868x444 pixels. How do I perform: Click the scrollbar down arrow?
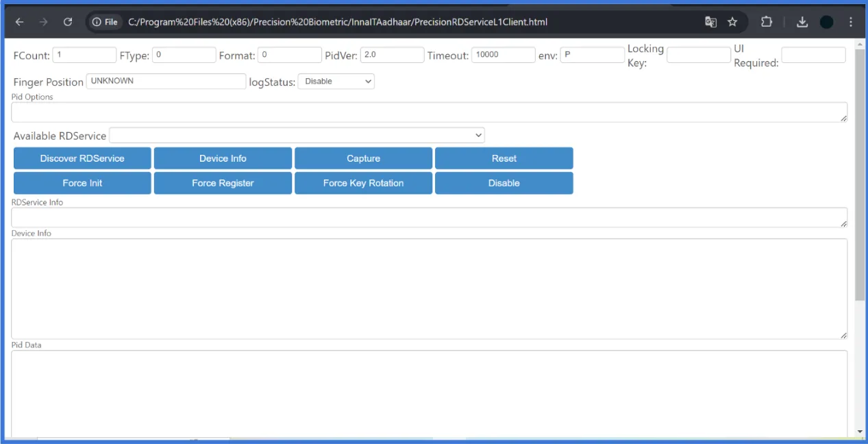860,432
